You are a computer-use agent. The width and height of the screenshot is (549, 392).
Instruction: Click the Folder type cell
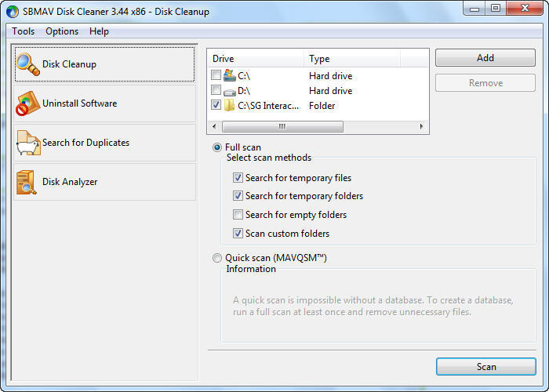click(322, 106)
